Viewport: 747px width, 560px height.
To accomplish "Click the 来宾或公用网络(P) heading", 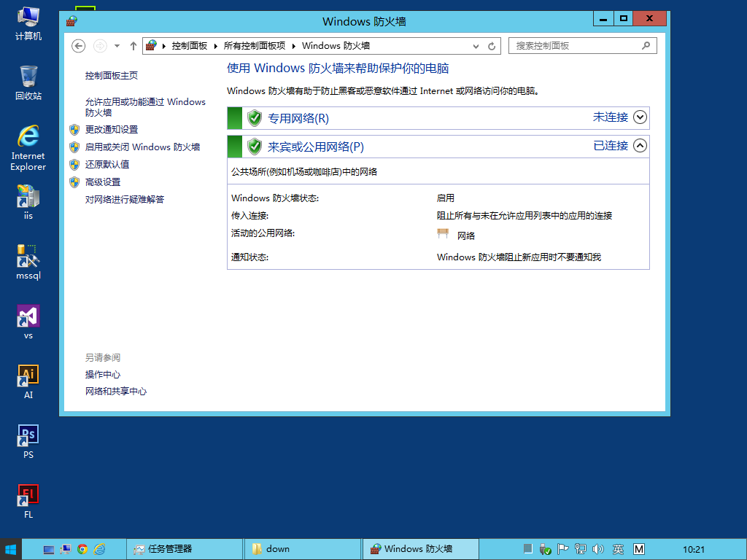I will pyautogui.click(x=316, y=147).
